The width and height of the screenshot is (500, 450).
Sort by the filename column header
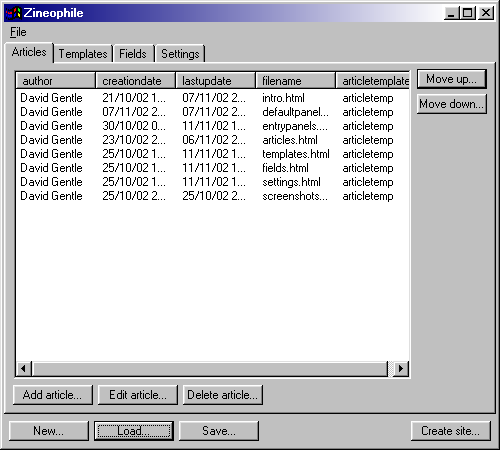pos(296,81)
